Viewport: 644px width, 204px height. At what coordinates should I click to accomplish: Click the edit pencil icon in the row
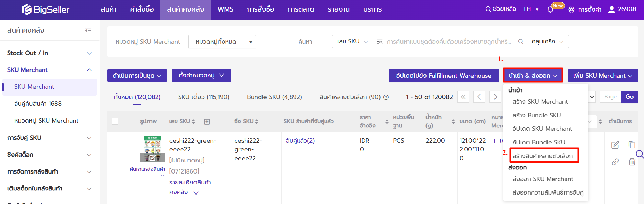(x=615, y=145)
